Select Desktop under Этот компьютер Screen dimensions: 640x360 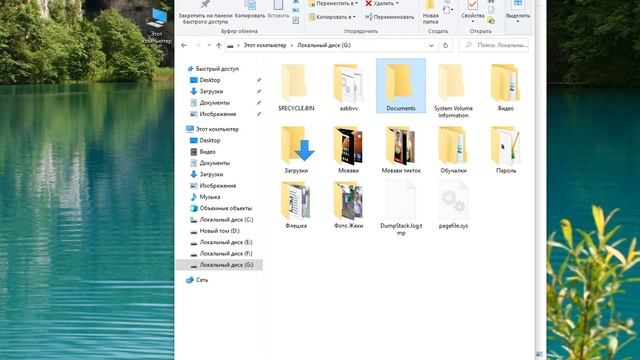(x=210, y=140)
